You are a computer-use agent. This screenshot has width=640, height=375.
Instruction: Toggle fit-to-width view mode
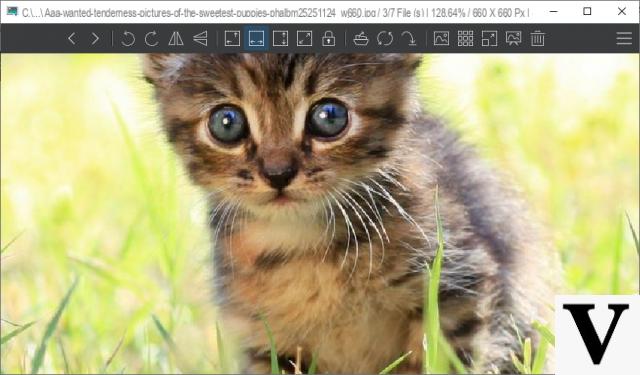point(256,39)
